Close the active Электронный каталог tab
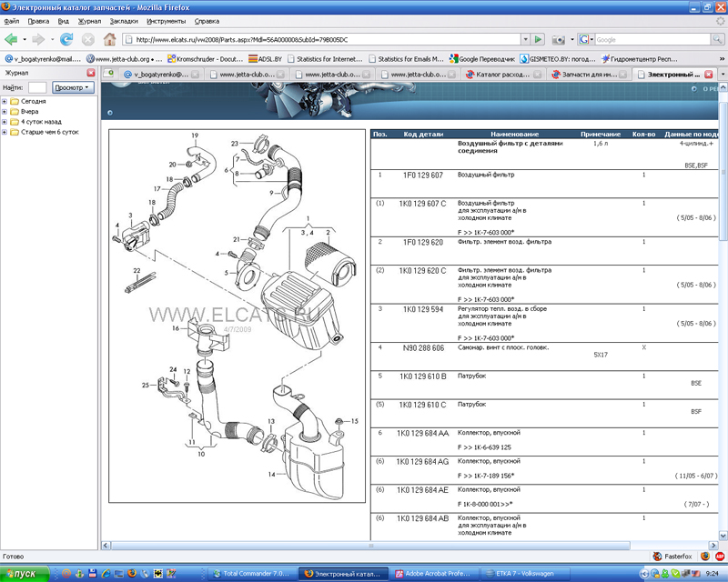The height and width of the screenshot is (582, 728). point(709,75)
